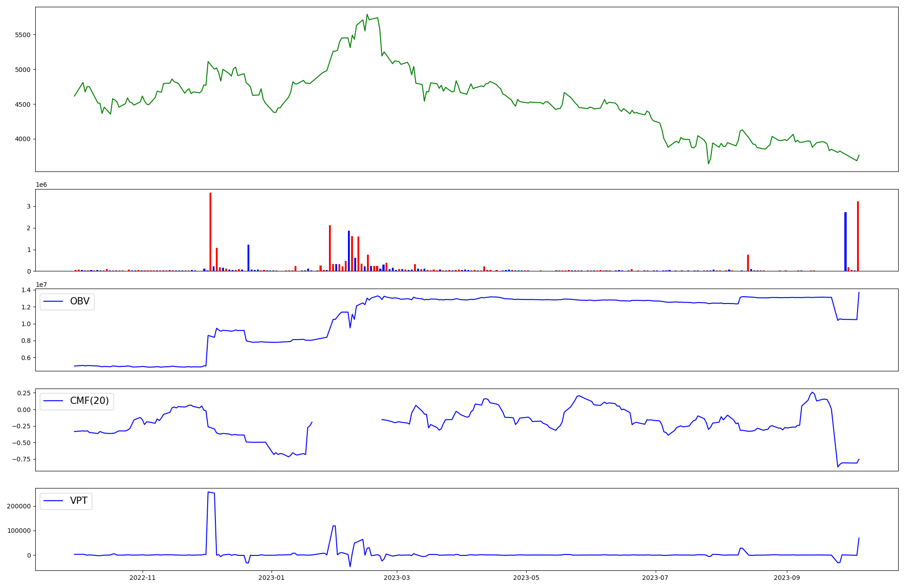Click the 2023-09 x-axis date label
Image resolution: width=905 pixels, height=588 pixels.
787,578
